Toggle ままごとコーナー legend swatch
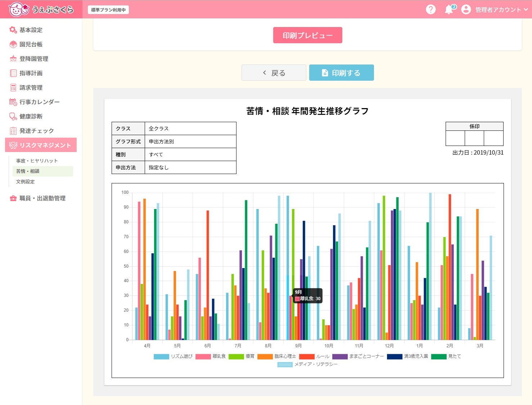532x405 pixels. click(340, 356)
